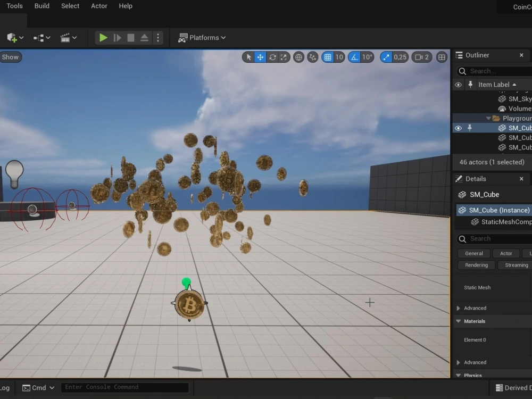Switch to the Scale transform tool
The image size is (532, 399).
[x=282, y=57]
